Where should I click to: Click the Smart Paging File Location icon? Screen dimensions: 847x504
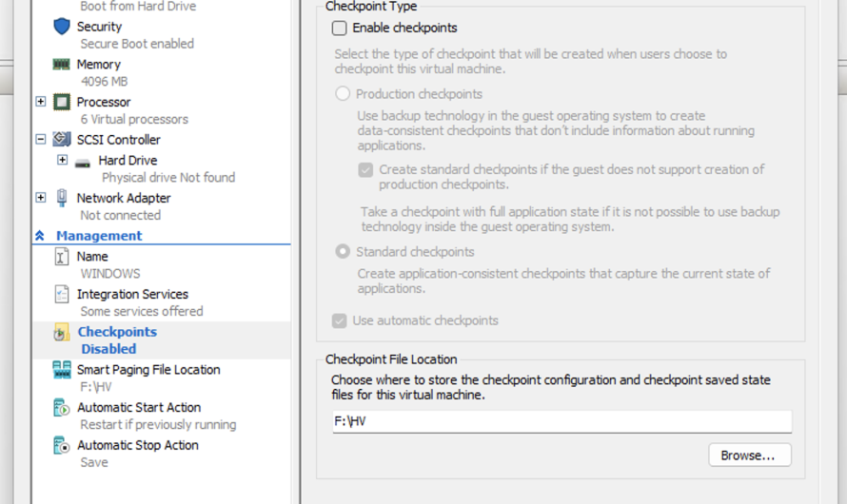[x=62, y=370]
